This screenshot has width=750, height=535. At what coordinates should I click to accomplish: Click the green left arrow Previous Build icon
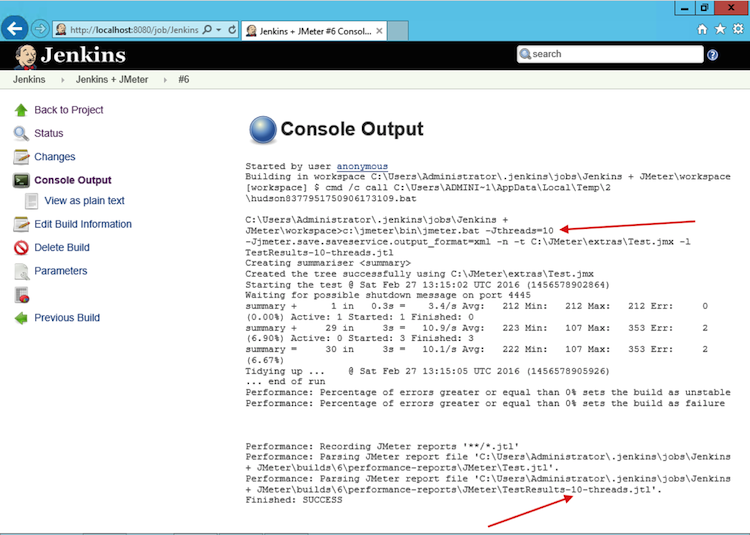21,318
